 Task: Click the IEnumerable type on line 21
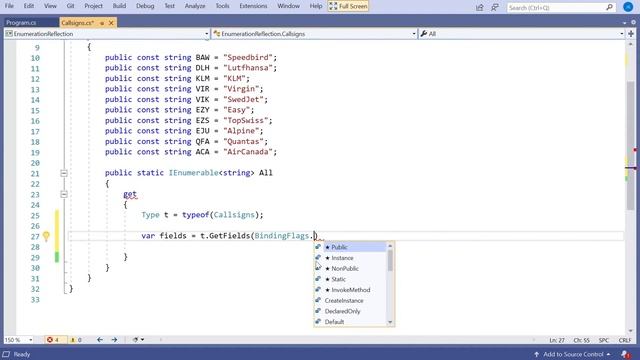point(193,173)
